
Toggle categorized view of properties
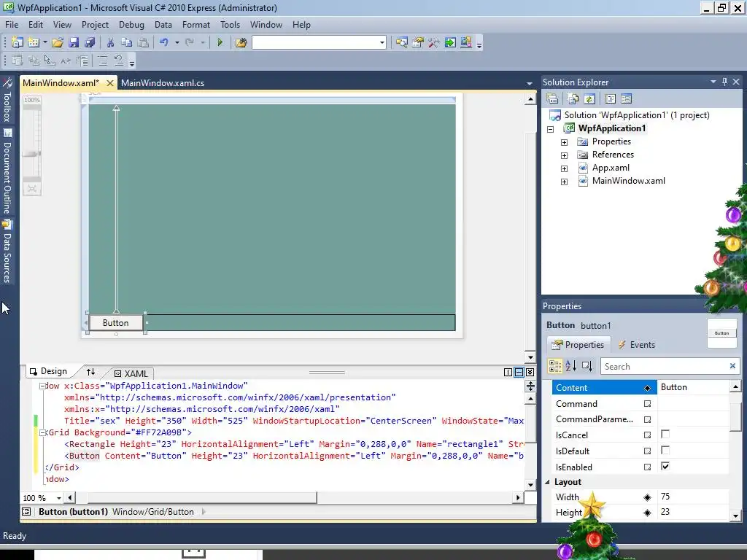(x=555, y=366)
